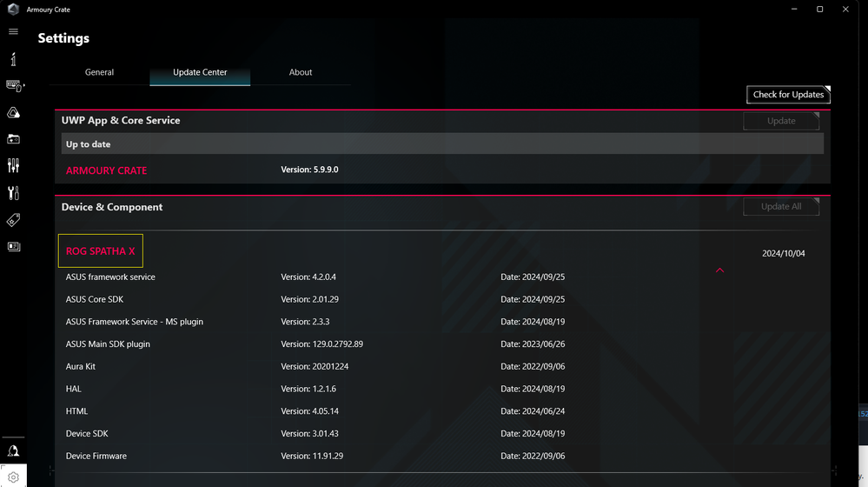Click the Update button for UWP App
This screenshot has height=487, width=868.
[781, 121]
